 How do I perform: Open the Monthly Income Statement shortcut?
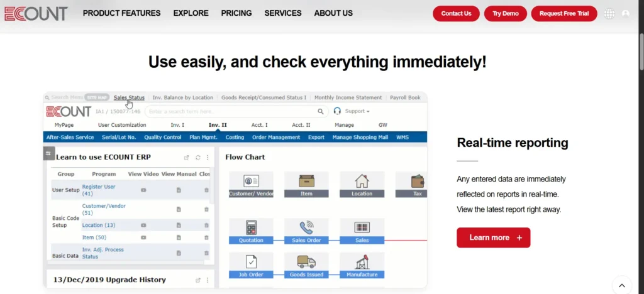348,97
